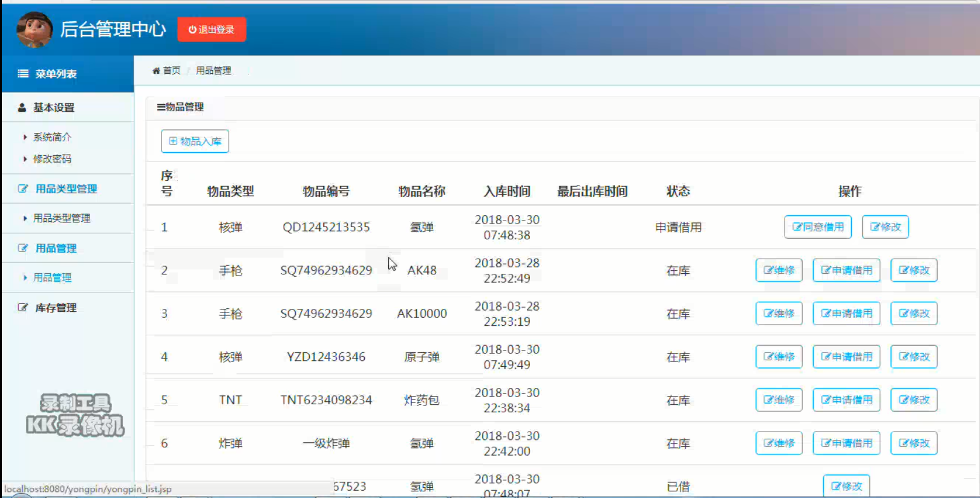
Task: Expand the 基本设置 sidebar section
Action: [x=68, y=108]
